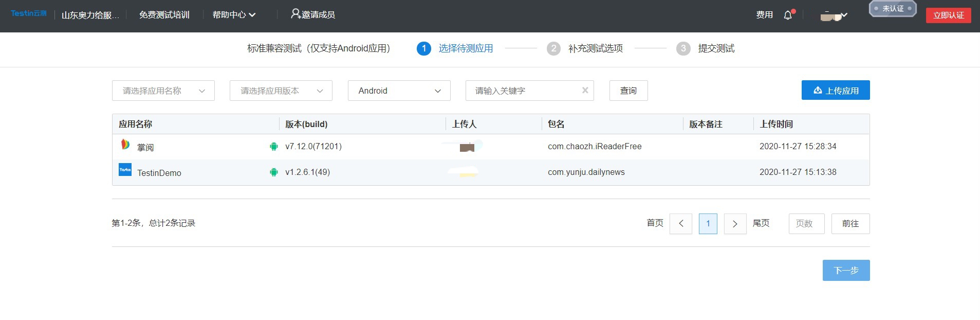Click the TestinDemo app icon
This screenshot has width=980, height=320.
125,170
